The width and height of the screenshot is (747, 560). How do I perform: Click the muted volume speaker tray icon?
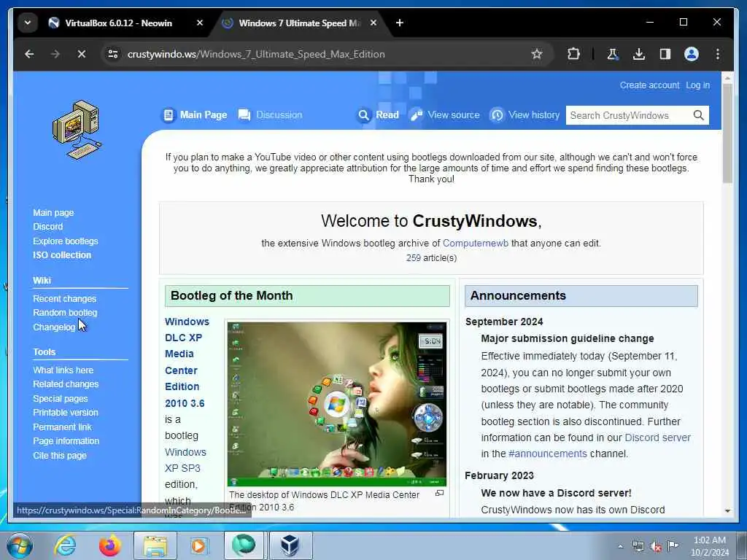click(656, 546)
